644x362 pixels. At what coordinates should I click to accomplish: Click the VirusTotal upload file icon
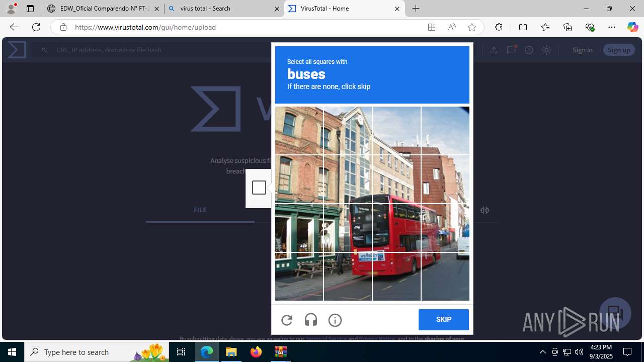pos(494,50)
